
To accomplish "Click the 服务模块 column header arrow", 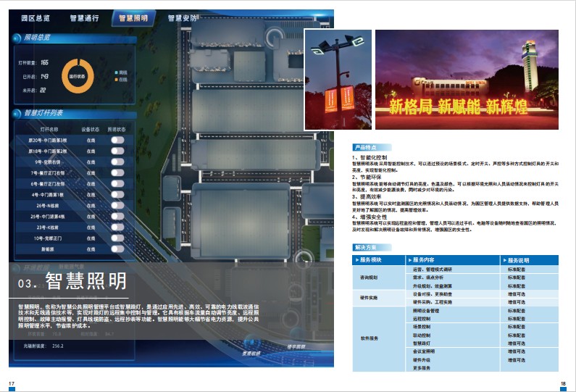I will click(356, 259).
